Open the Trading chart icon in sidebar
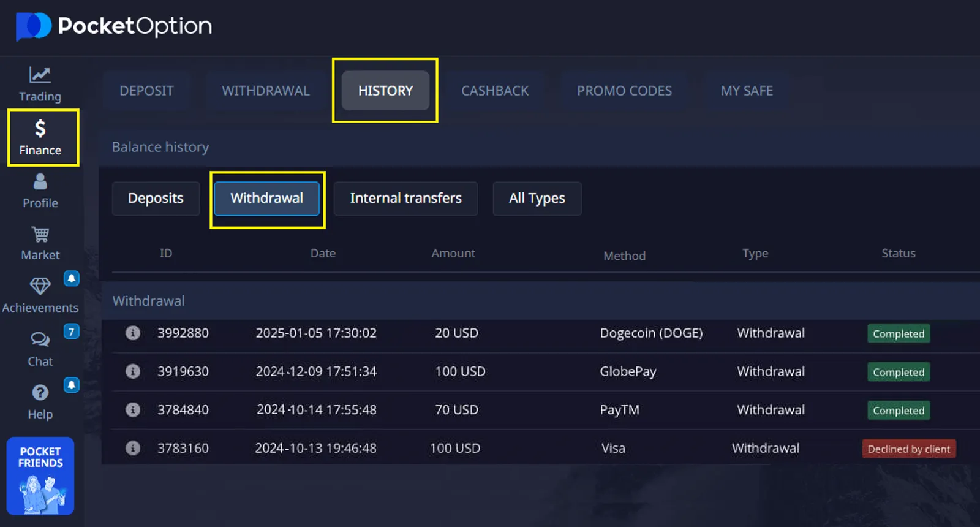 pyautogui.click(x=40, y=75)
